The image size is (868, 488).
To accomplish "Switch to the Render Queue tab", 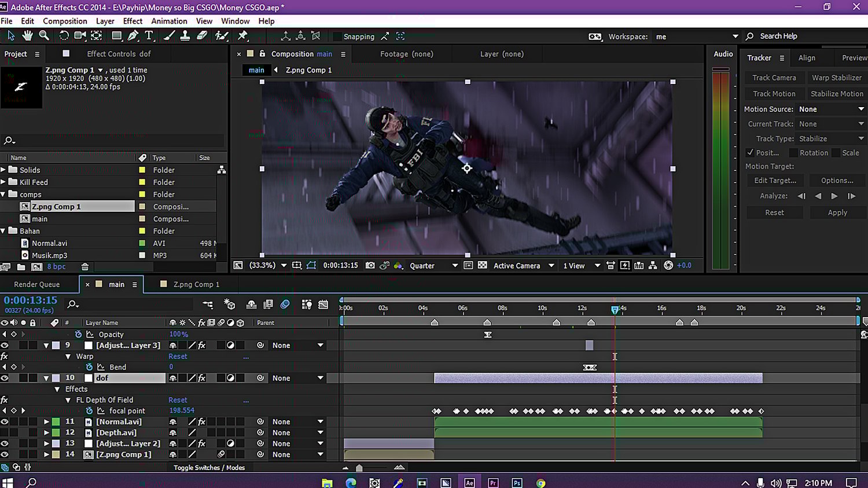I will [x=37, y=284].
